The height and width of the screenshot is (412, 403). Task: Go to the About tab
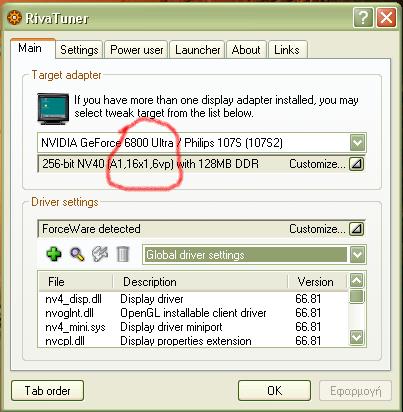coord(246,50)
